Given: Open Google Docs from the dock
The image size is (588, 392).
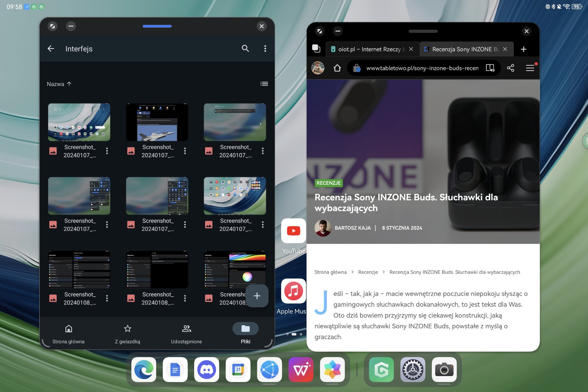Looking at the screenshot, I should [x=175, y=370].
